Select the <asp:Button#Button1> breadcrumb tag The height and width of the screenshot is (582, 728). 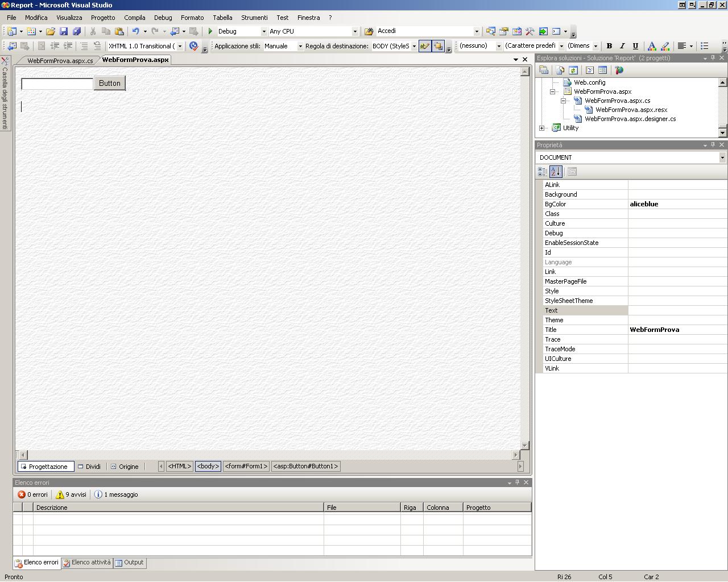pos(306,466)
